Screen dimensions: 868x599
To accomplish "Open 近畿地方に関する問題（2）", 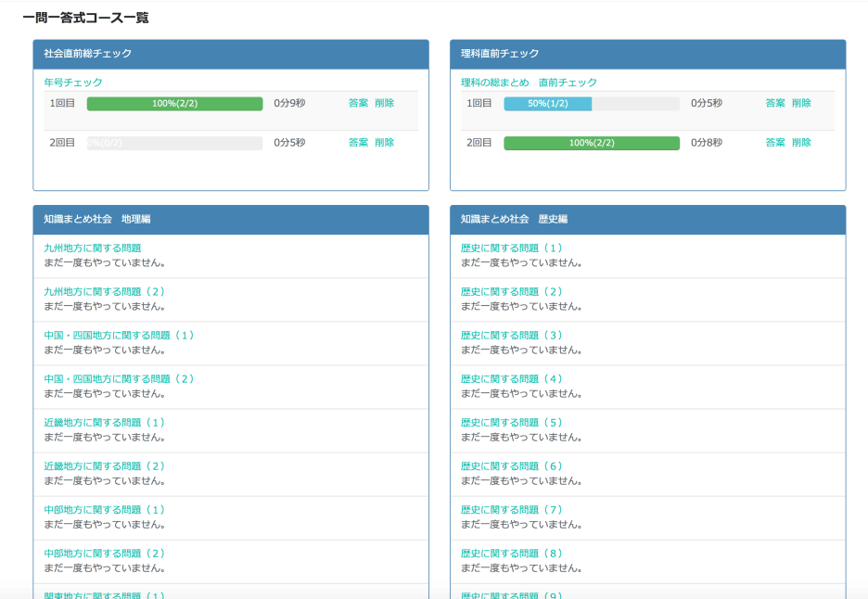I will tap(104, 466).
